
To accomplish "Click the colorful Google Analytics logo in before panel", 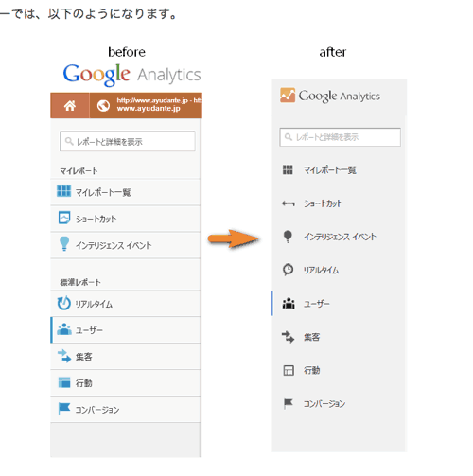I will coord(131,75).
